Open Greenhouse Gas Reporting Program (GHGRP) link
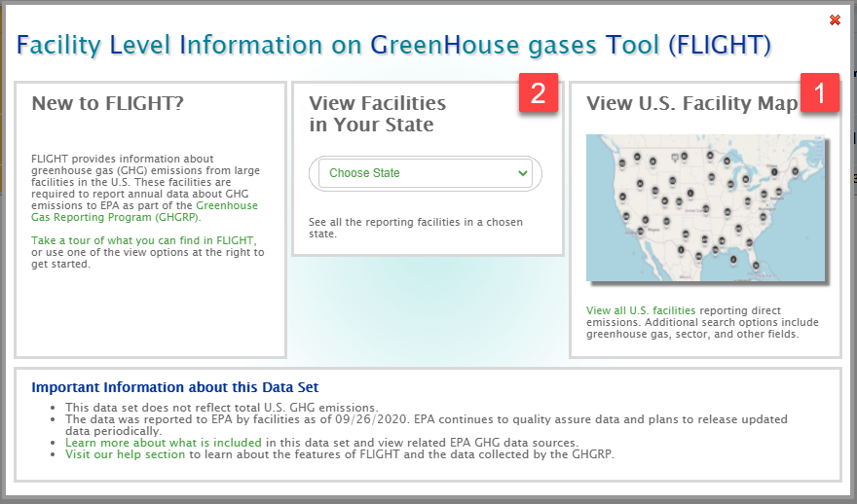 click(x=144, y=211)
